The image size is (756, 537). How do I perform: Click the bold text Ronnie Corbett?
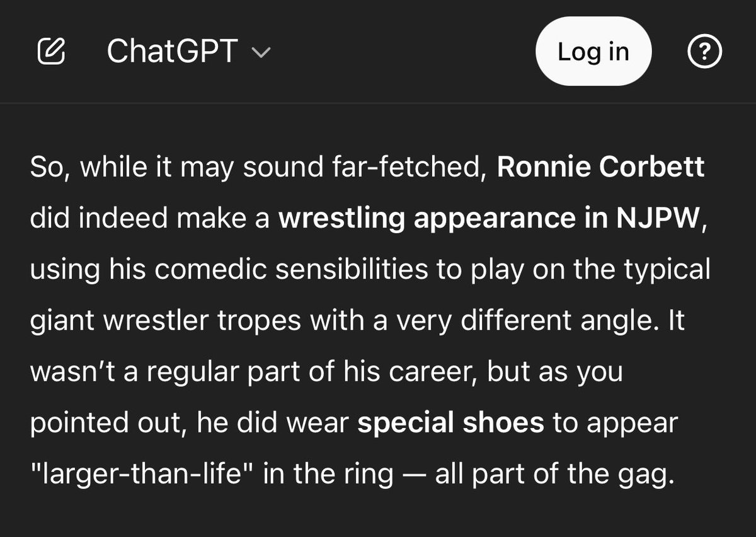tap(600, 168)
